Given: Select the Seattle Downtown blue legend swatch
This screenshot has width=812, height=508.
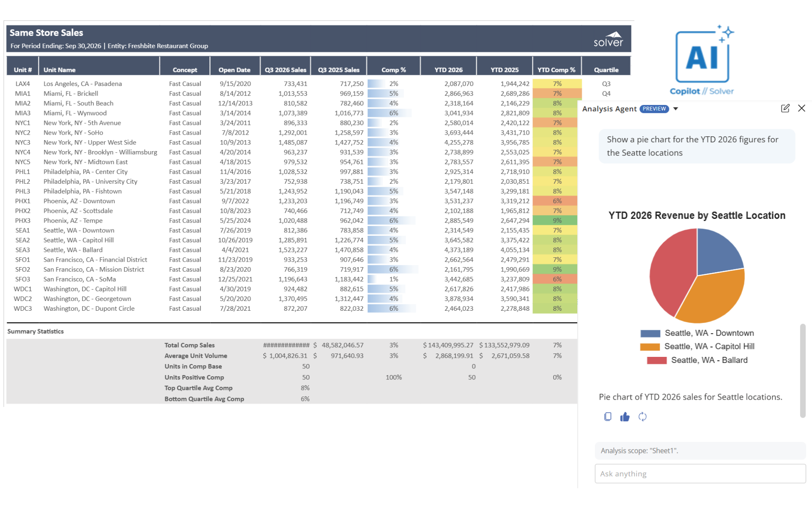Looking at the screenshot, I should coord(650,333).
